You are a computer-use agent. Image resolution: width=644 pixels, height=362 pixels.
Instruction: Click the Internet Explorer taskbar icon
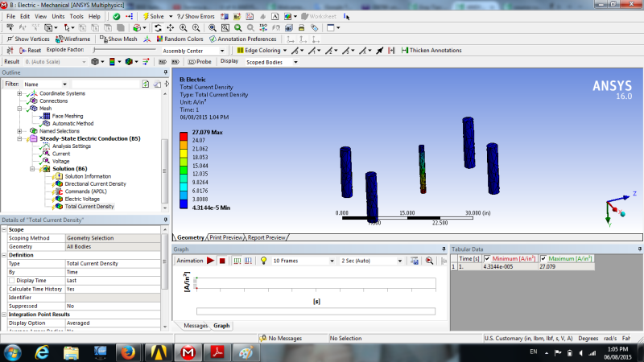(x=42, y=352)
